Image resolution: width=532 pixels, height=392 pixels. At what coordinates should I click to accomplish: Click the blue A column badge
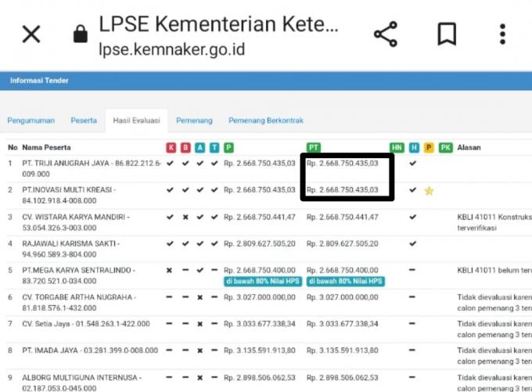coord(200,147)
